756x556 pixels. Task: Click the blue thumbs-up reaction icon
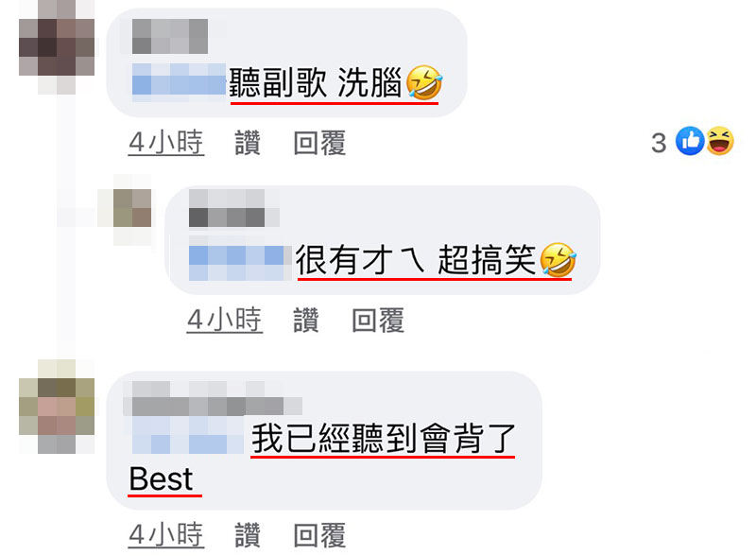(690, 141)
